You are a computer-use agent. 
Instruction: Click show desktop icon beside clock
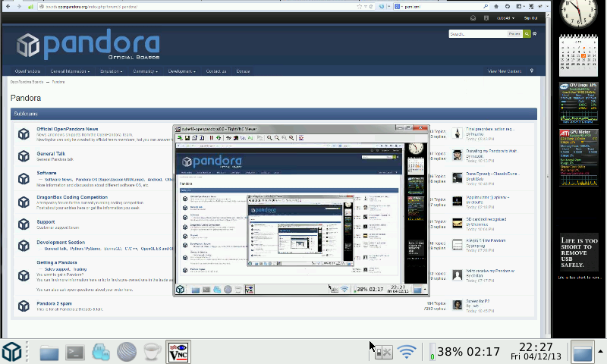click(x=583, y=353)
